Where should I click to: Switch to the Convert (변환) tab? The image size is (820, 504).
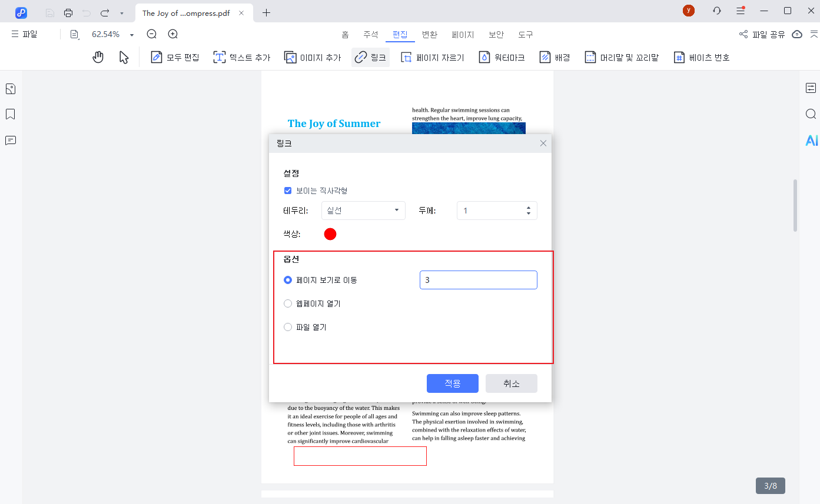pyautogui.click(x=429, y=35)
